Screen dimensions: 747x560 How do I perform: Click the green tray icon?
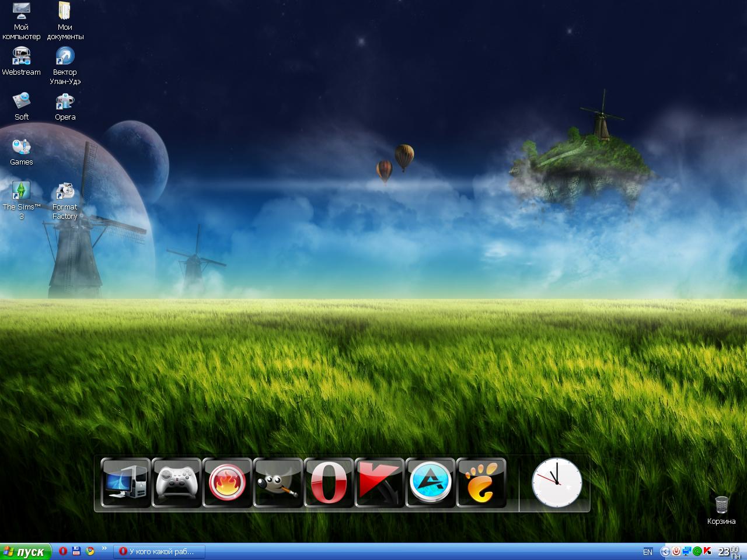tap(697, 551)
